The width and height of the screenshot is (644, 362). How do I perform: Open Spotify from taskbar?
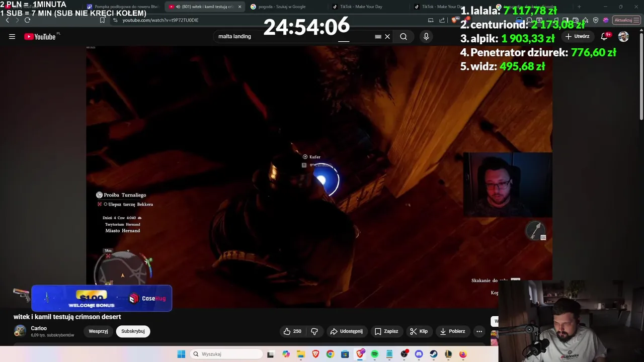(374, 354)
